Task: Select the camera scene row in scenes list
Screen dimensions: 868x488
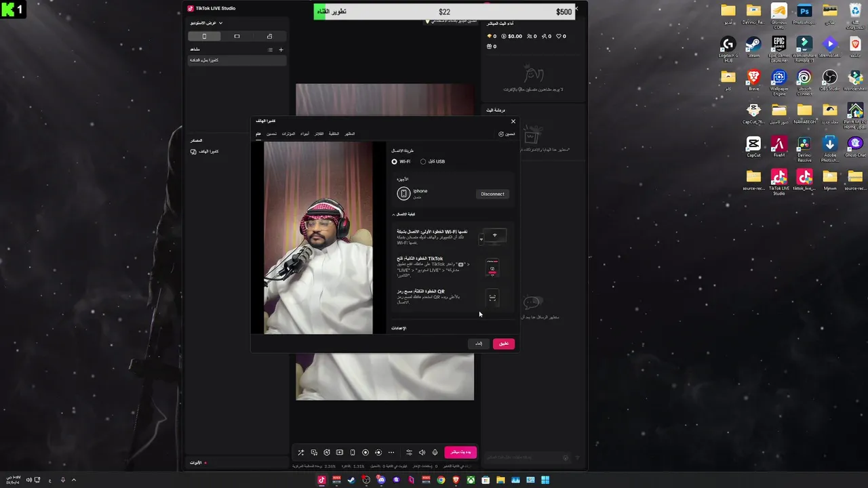Action: [237, 60]
